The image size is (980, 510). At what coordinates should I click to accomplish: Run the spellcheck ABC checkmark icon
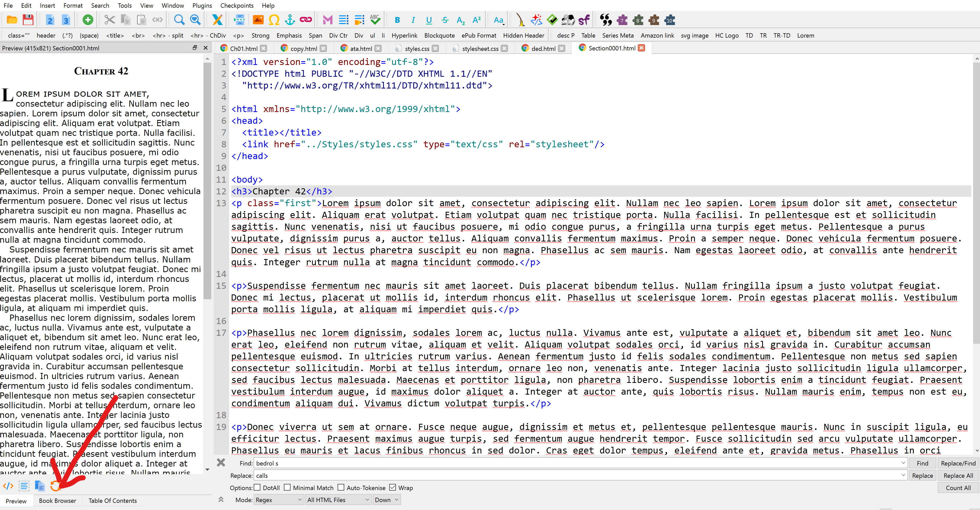375,20
